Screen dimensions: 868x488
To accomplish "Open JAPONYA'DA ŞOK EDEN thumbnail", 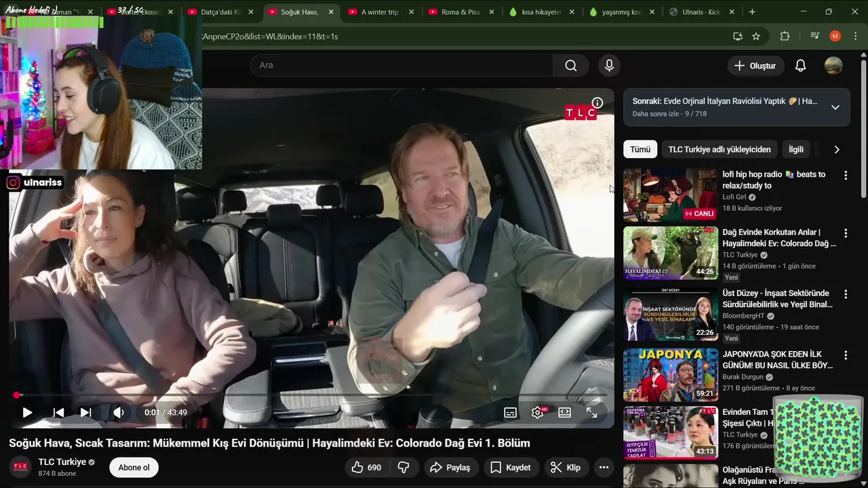I will click(671, 375).
